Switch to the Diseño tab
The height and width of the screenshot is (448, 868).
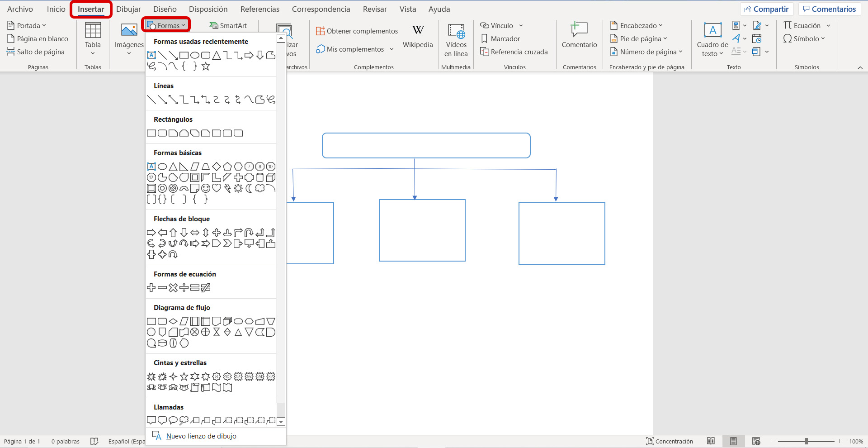click(x=165, y=9)
